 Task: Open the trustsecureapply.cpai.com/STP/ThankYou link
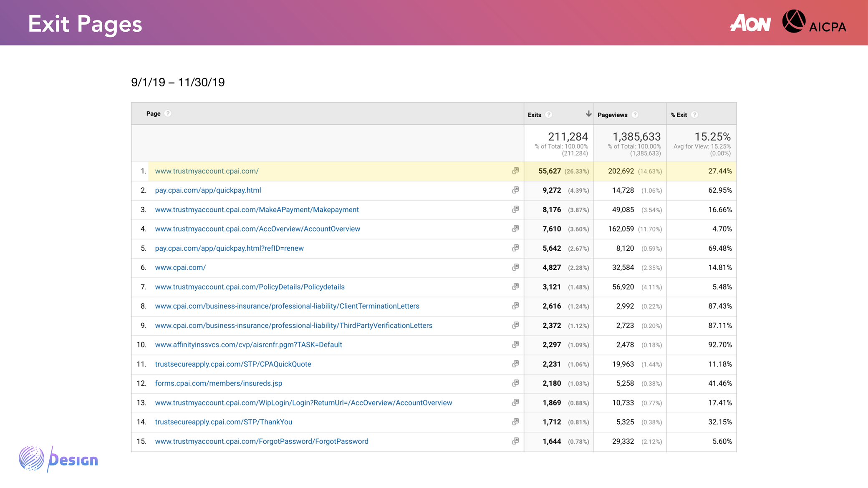point(223,422)
